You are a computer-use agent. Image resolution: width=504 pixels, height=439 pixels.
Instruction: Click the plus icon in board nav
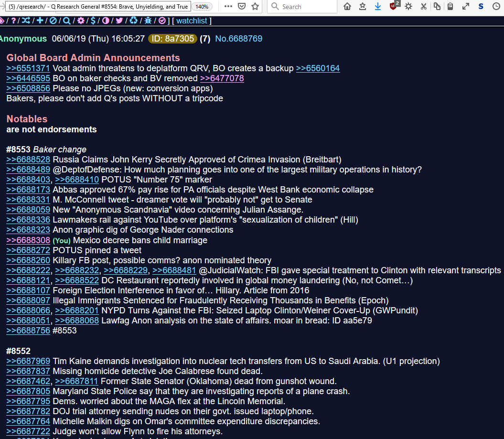pyautogui.click(x=40, y=21)
